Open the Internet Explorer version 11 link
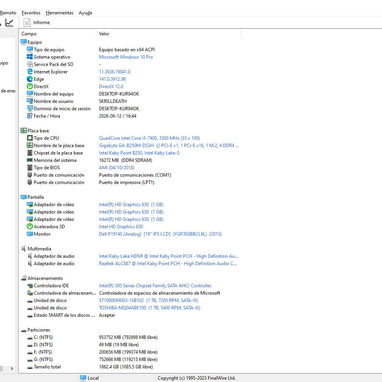This screenshot has height=382, width=382. 115,71
